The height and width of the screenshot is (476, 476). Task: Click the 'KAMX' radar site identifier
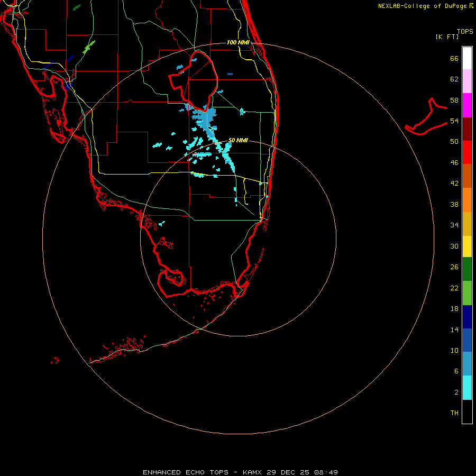(x=253, y=472)
